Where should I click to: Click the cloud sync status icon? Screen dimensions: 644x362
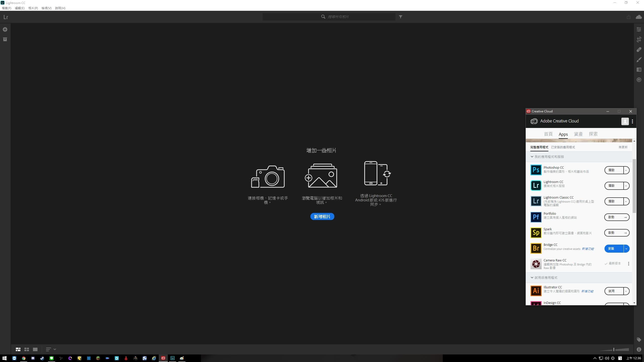coord(639,17)
